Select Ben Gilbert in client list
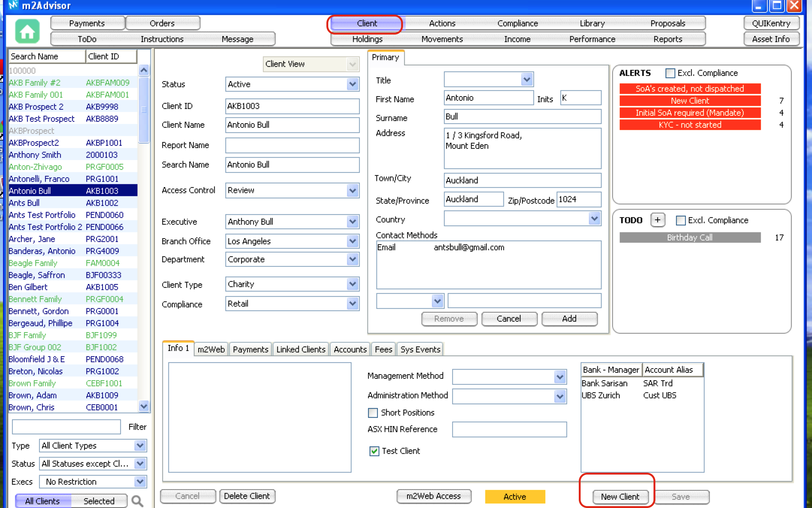Image resolution: width=812 pixels, height=508 pixels. pyautogui.click(x=28, y=287)
